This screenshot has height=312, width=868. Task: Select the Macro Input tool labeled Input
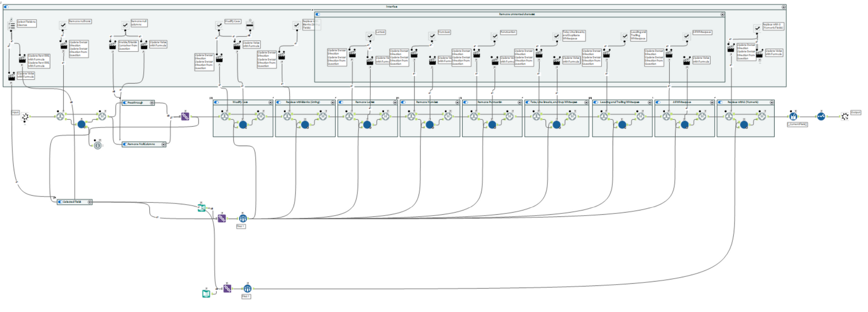26,116
